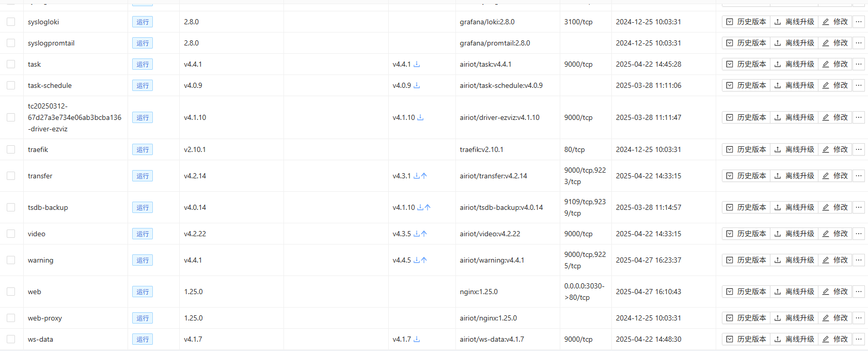View 历史版本 for transfer
The width and height of the screenshot is (868, 351).
click(746, 176)
